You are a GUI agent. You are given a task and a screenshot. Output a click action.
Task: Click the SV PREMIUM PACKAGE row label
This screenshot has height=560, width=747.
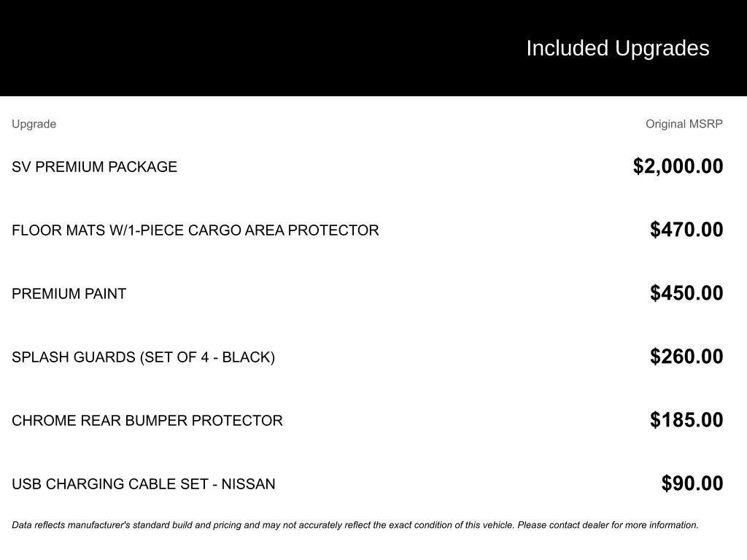[94, 167]
